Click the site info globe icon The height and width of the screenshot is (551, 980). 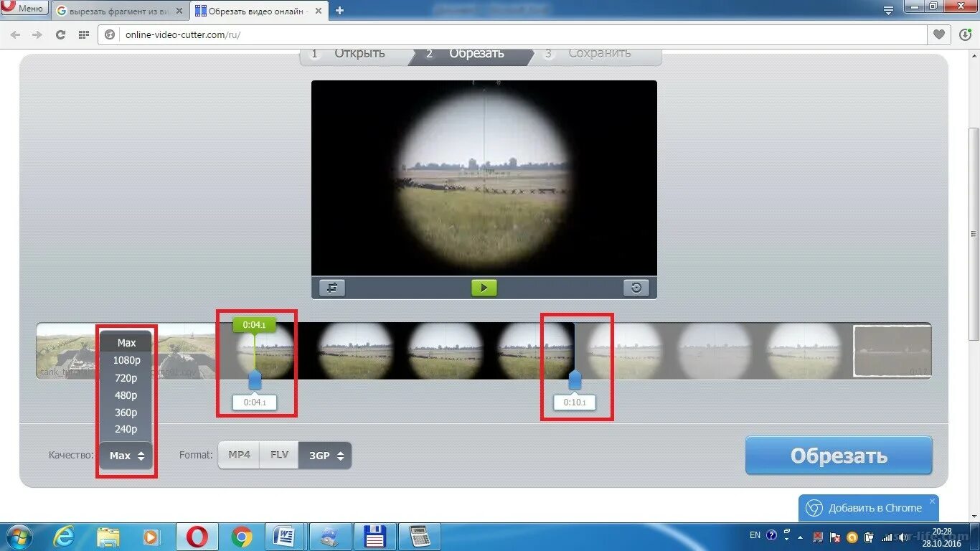pos(110,34)
